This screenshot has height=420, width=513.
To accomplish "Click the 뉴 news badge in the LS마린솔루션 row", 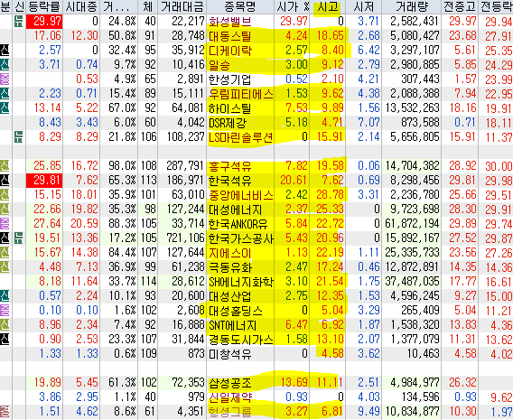I will [x=19, y=136].
